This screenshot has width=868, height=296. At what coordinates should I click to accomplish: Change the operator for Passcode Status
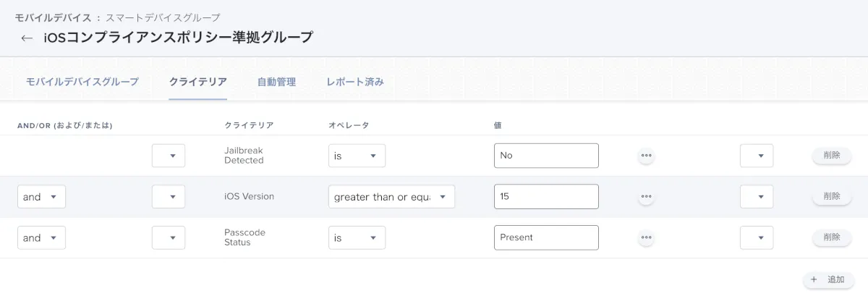click(357, 237)
